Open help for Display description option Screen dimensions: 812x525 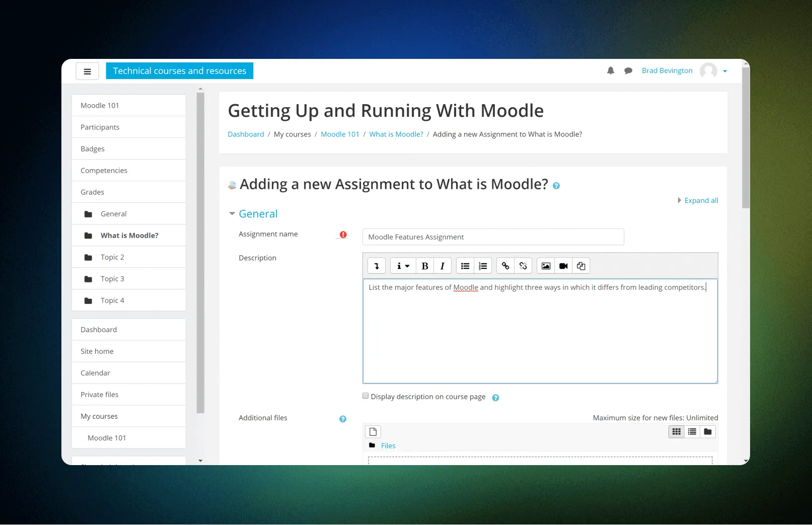coord(495,398)
